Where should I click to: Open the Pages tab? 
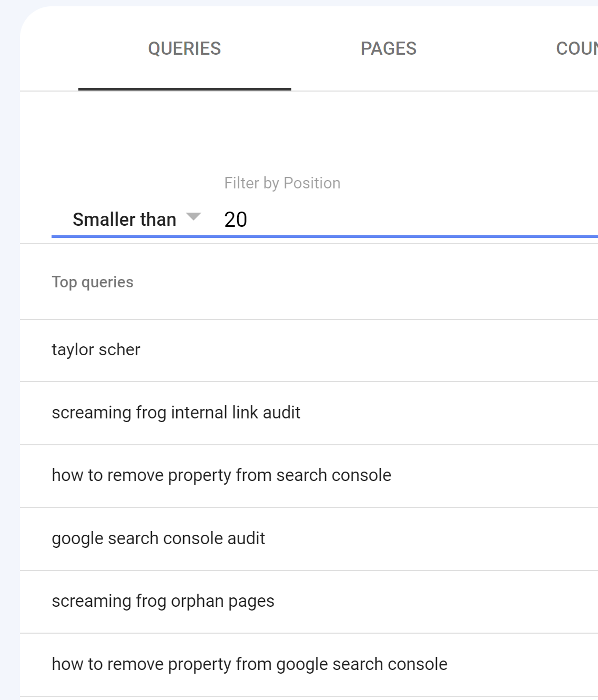tap(388, 49)
